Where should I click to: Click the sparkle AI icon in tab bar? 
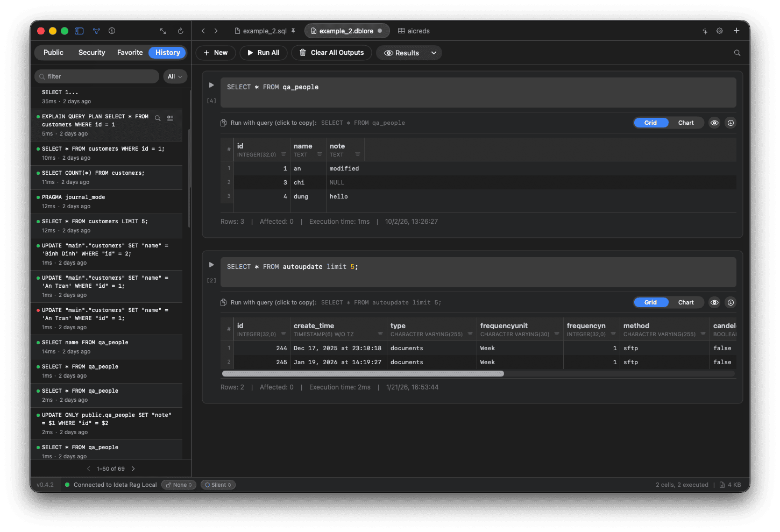click(x=705, y=31)
